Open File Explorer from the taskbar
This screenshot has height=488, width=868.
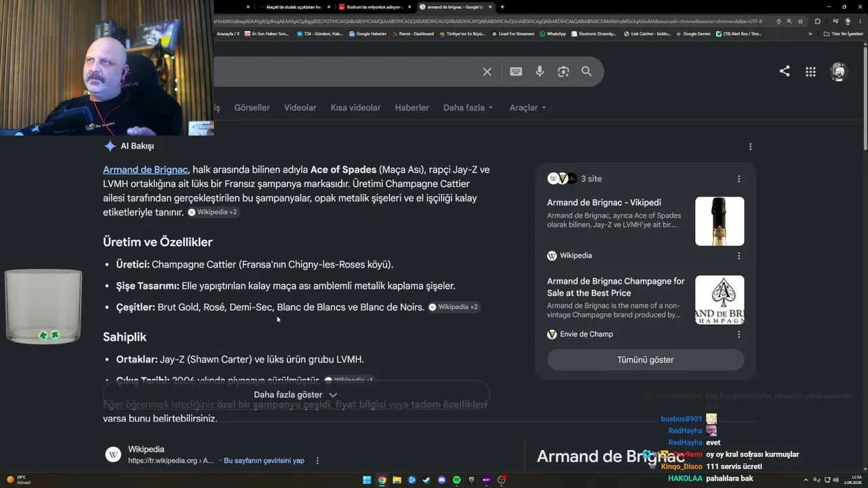pos(397,480)
